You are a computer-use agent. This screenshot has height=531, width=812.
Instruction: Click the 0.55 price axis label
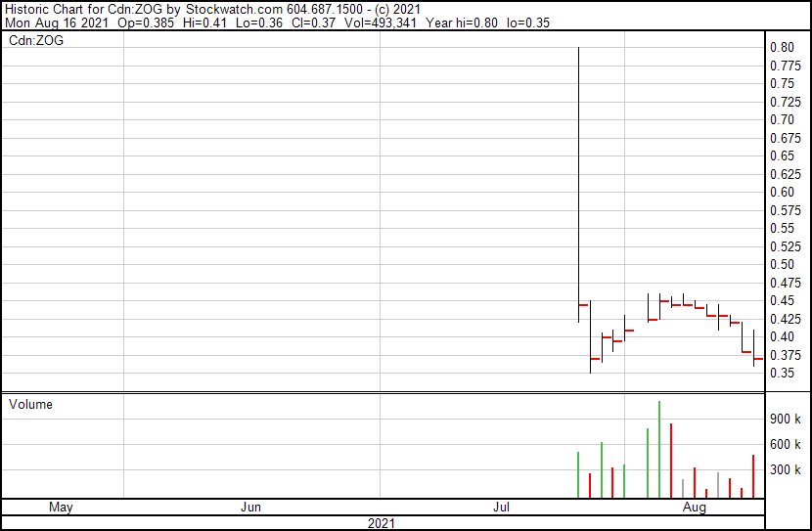782,228
